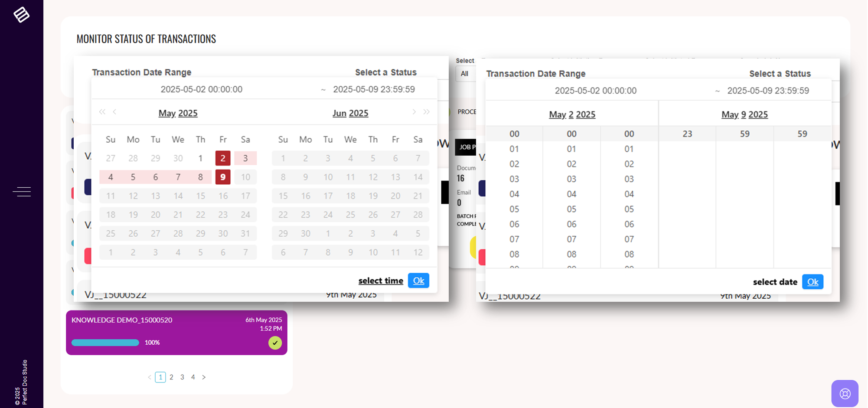Switch to page 2 of results
The width and height of the screenshot is (868, 408).
click(171, 377)
